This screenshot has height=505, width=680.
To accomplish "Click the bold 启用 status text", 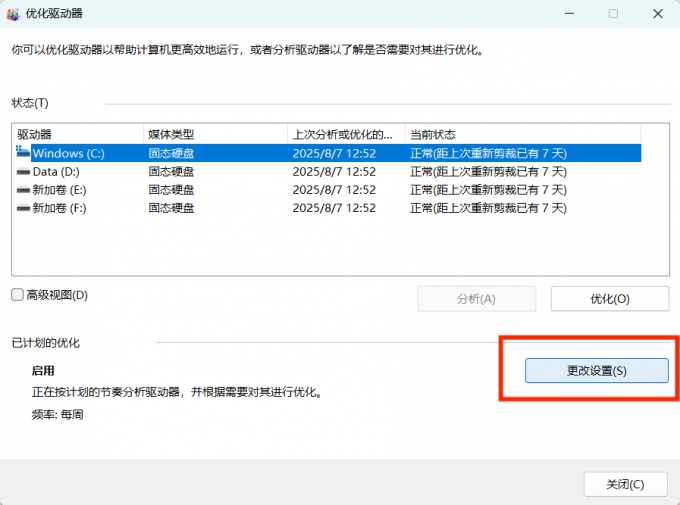I will (x=43, y=371).
